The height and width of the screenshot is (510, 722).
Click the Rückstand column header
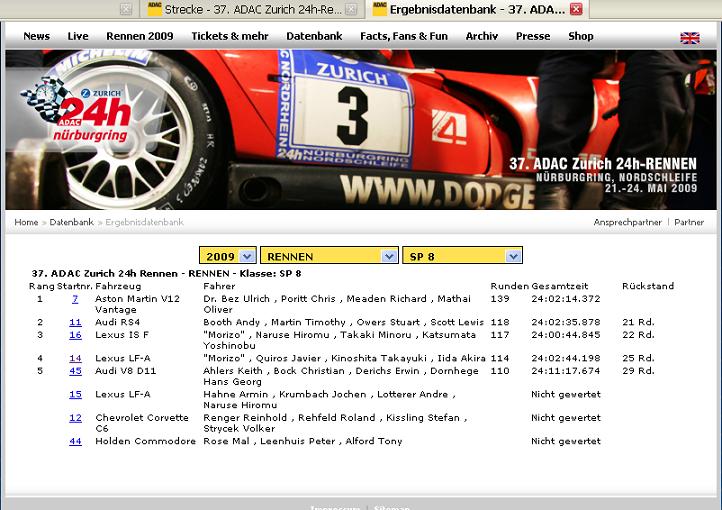click(648, 286)
